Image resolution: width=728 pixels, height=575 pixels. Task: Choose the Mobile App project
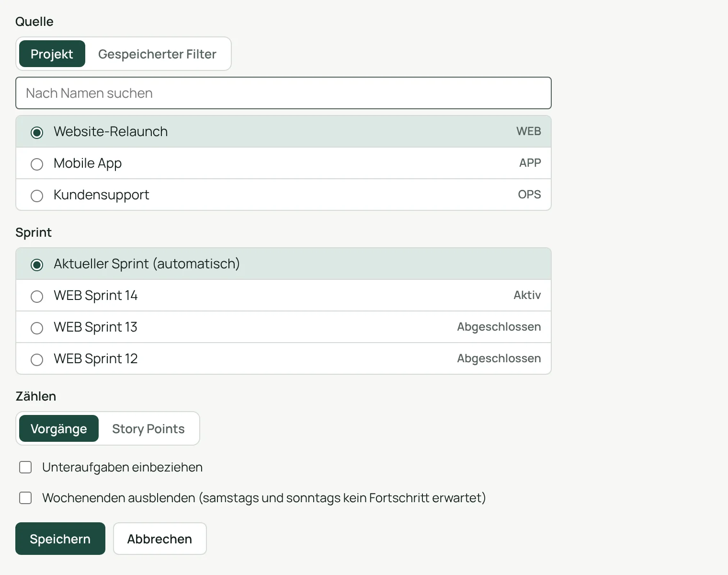(x=284, y=163)
